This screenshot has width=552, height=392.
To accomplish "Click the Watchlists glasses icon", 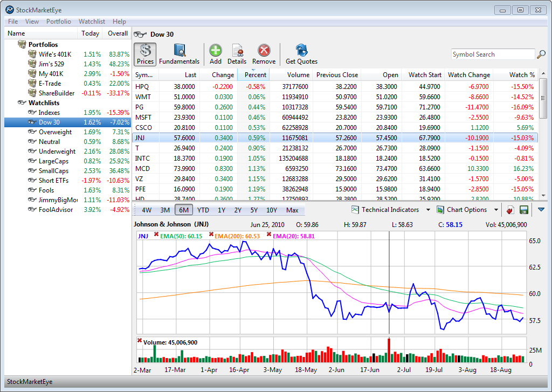I will [22, 103].
